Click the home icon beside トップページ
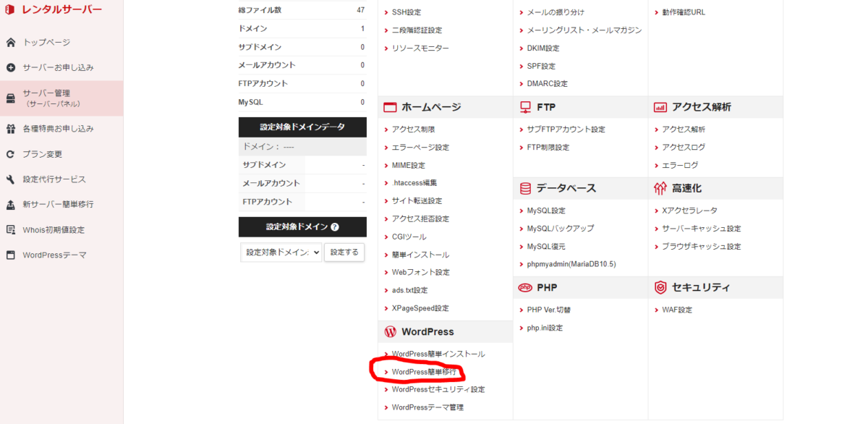The height and width of the screenshot is (424, 868). (x=11, y=43)
